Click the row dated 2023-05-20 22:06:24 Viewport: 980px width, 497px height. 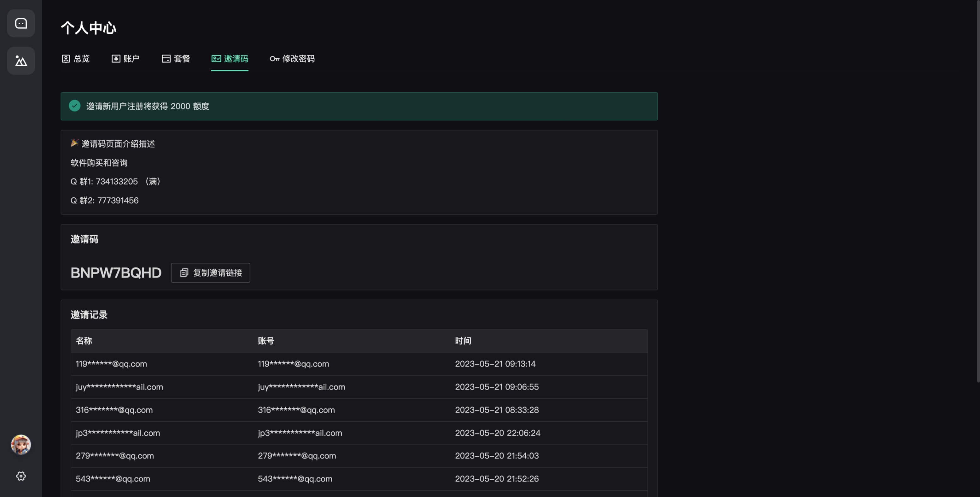point(497,433)
